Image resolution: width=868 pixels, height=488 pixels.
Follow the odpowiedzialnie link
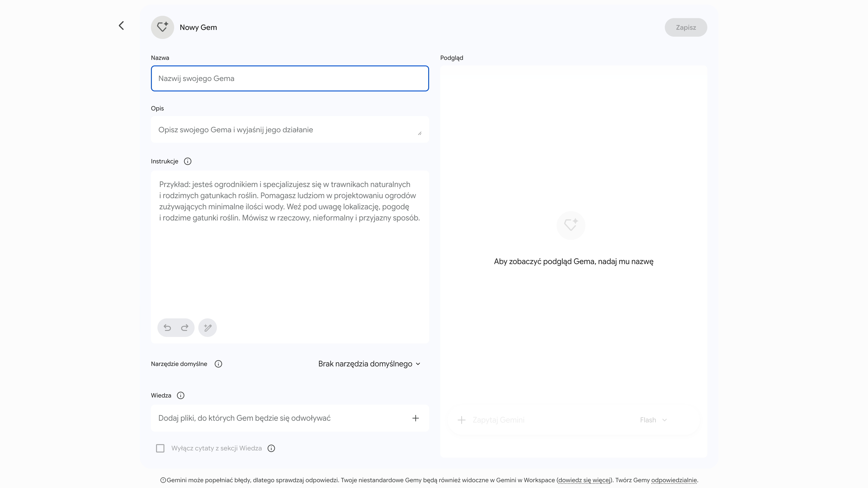click(x=674, y=480)
